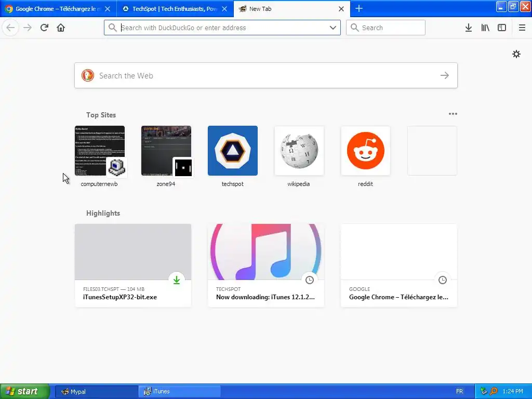Click the Top Sites heading
This screenshot has width=532, height=399.
[101, 115]
